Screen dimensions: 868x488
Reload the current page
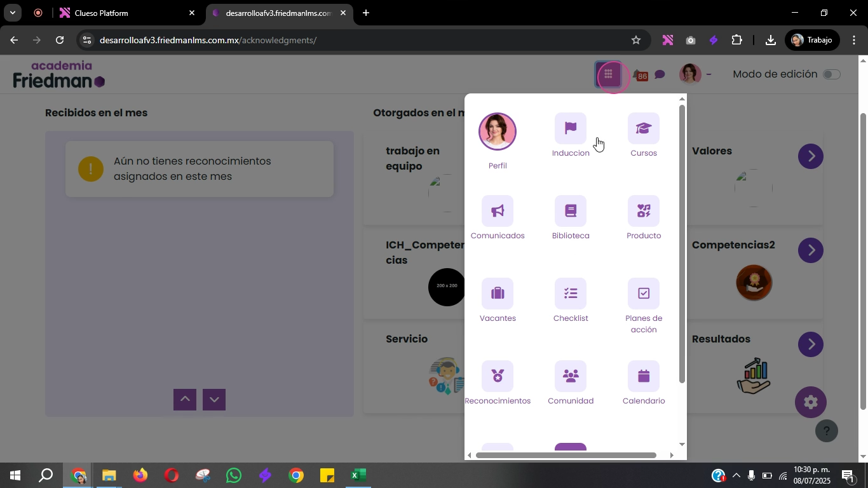60,40
